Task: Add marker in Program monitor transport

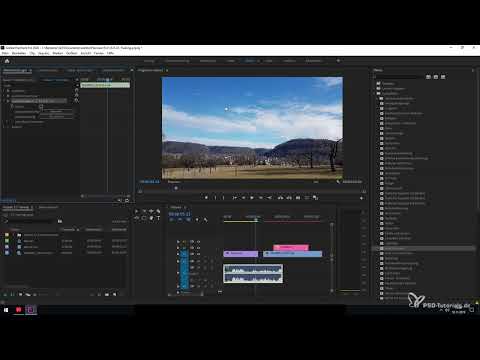Action: pos(206,198)
